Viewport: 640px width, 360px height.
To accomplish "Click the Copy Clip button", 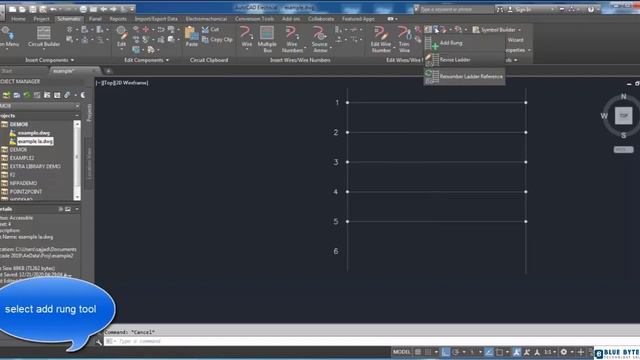I will coord(217,40).
